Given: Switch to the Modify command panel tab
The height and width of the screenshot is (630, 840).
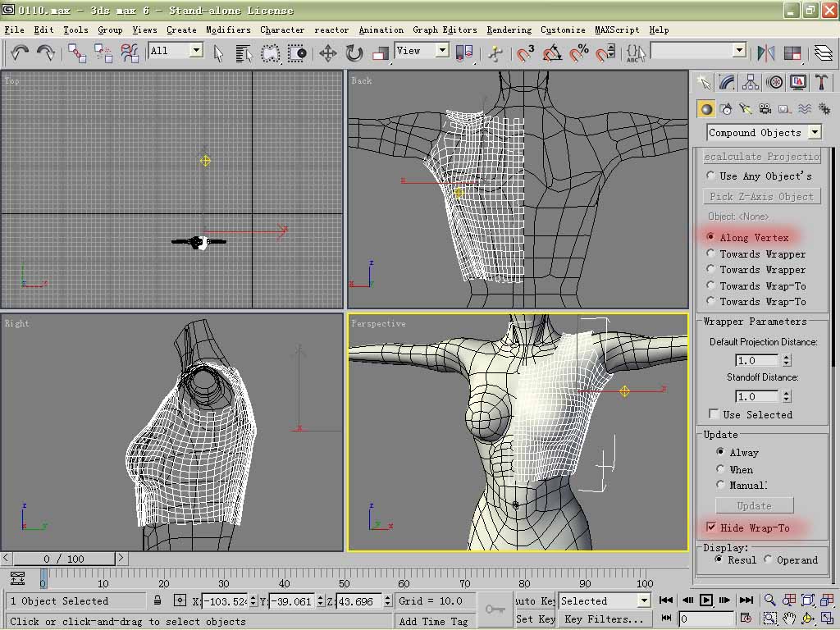Looking at the screenshot, I should pyautogui.click(x=727, y=82).
